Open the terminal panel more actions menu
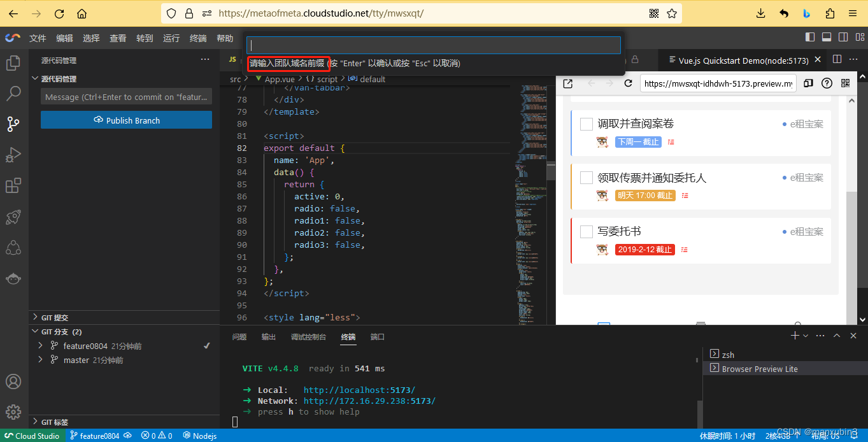Image resolution: width=868 pixels, height=442 pixels. 820,336
